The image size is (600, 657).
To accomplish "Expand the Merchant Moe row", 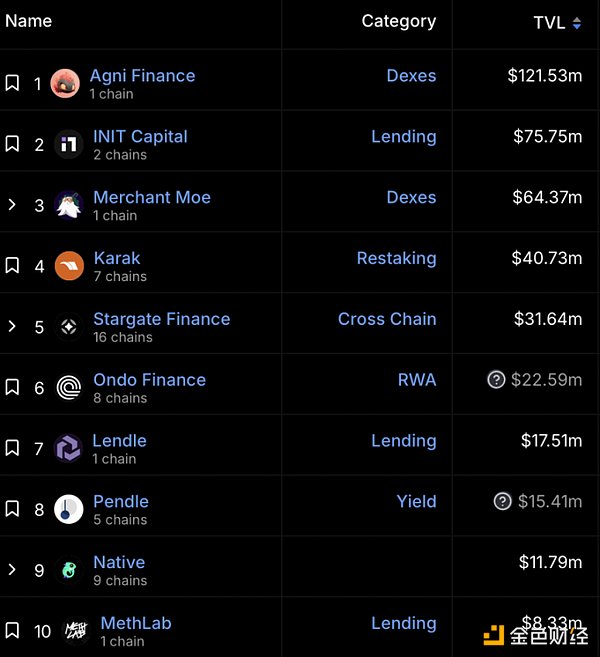I will (x=12, y=204).
